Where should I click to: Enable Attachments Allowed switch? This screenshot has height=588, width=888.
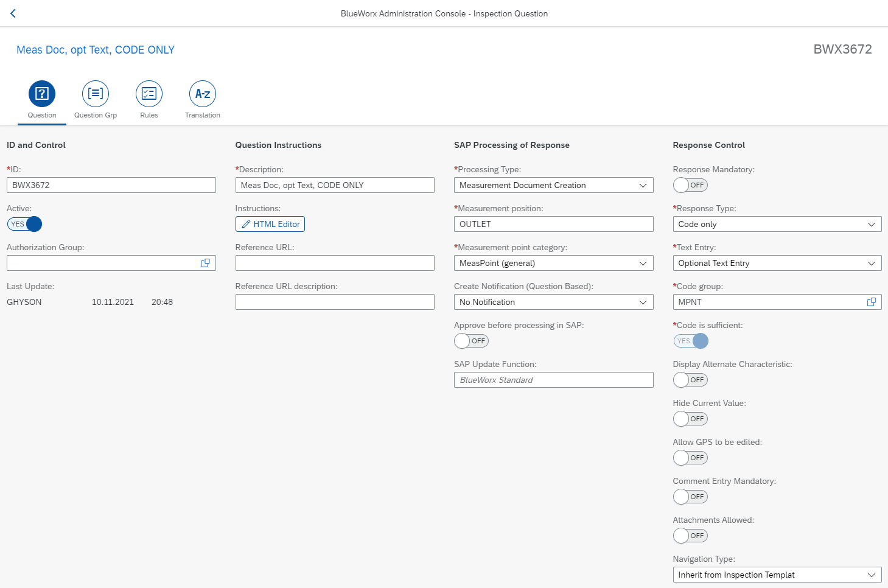[690, 536]
